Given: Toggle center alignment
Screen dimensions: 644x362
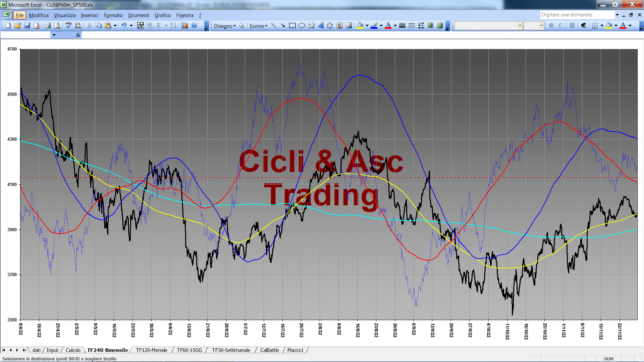Looking at the screenshot, I should [572, 25].
